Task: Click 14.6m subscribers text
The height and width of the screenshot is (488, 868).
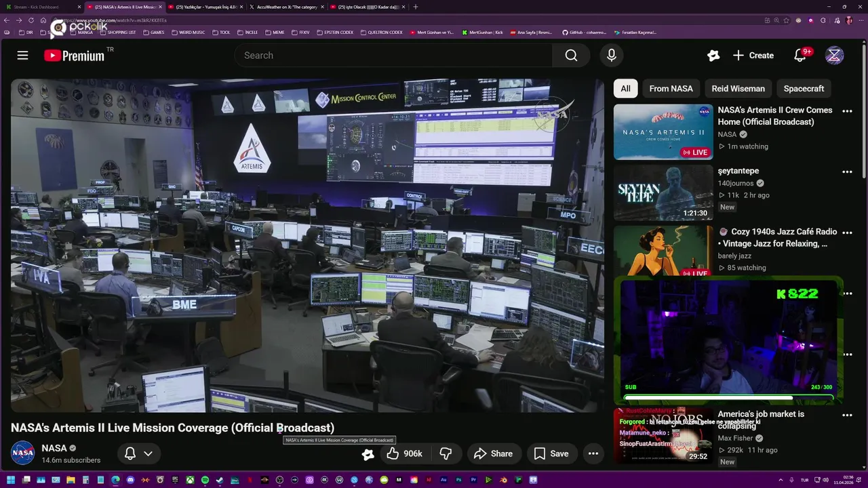Action: point(71,460)
